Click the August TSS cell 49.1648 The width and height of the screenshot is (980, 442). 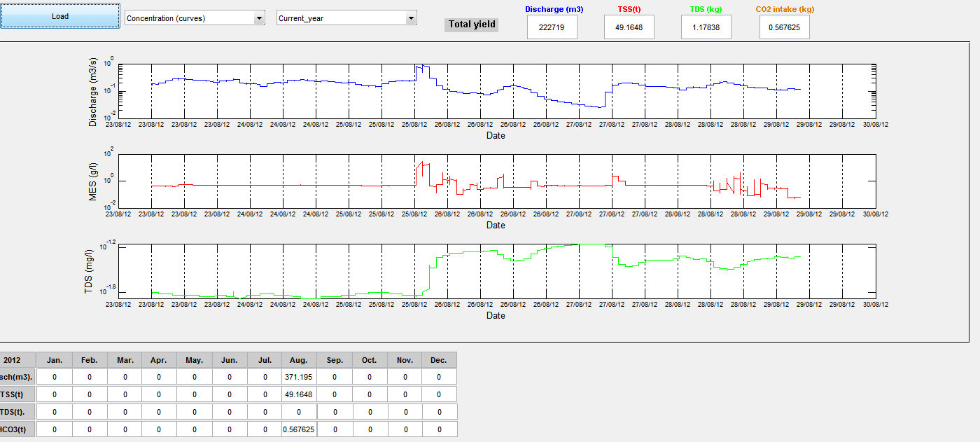point(299,394)
